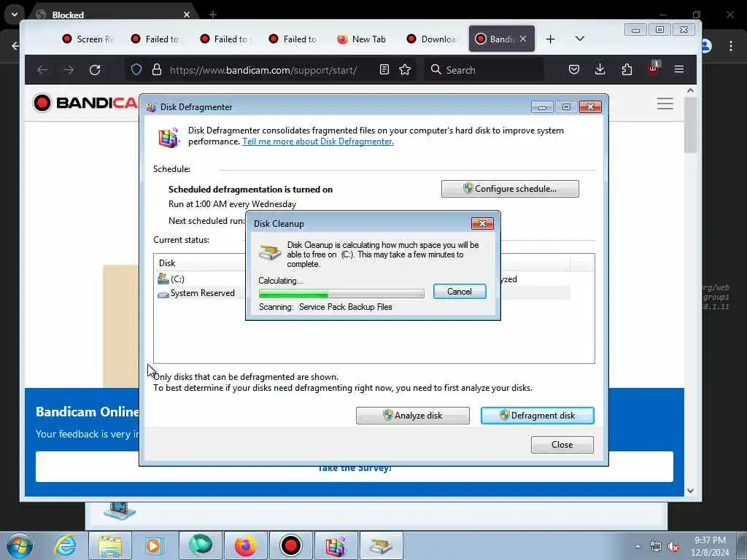
Task: Click Chrome profile avatar icon
Action: coord(707,46)
